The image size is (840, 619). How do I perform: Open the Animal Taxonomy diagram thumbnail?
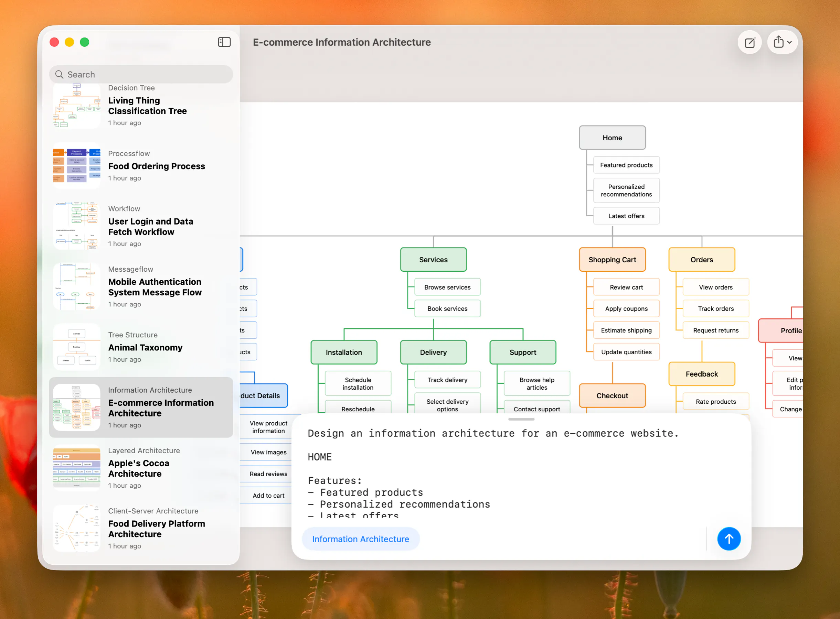point(77,347)
